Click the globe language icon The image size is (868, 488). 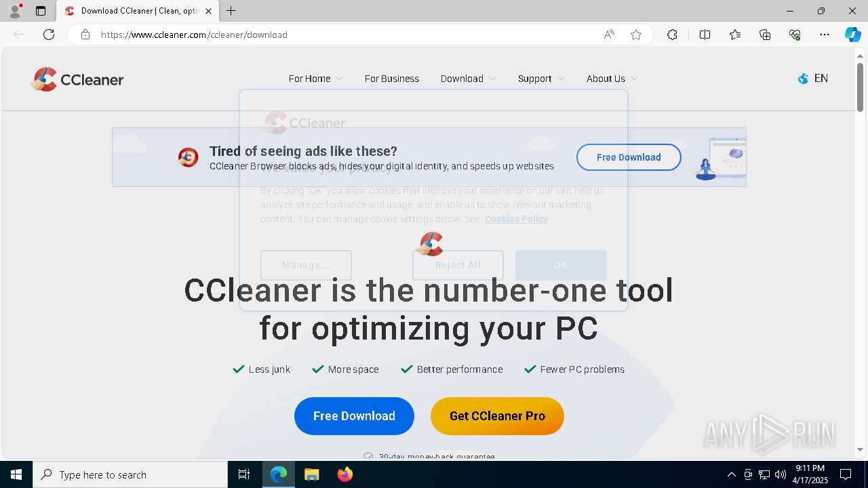[x=803, y=79]
